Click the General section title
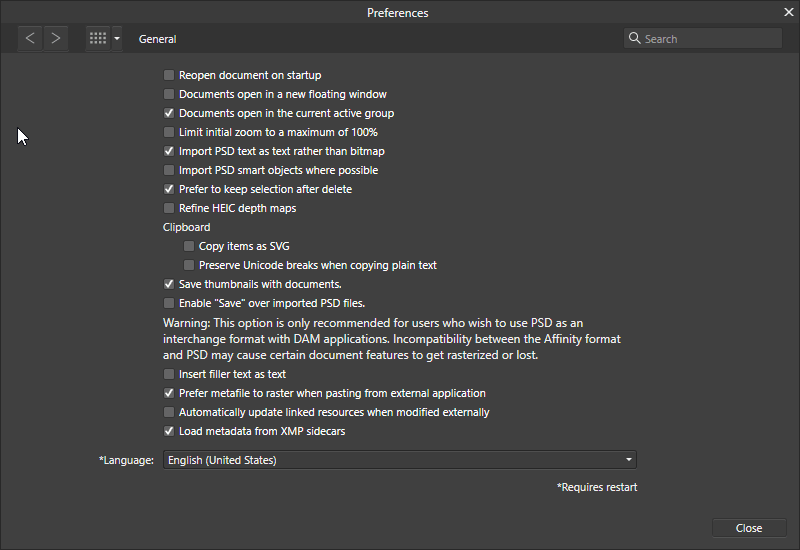Screen dimensions: 800x550 click(157, 39)
